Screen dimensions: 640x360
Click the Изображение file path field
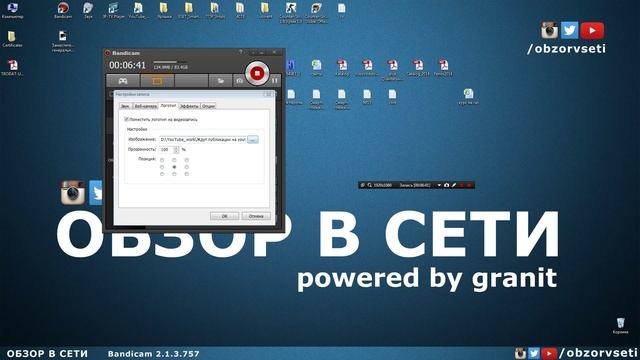(x=203, y=140)
